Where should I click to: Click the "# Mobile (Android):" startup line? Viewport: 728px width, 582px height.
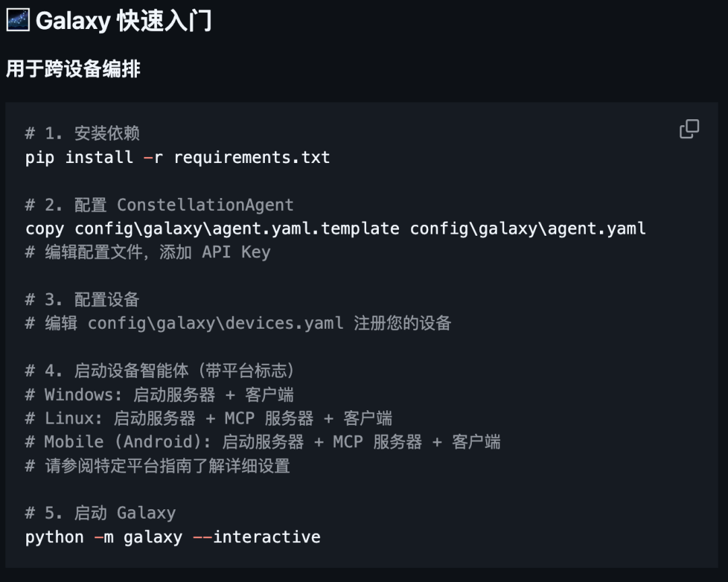click(263, 442)
